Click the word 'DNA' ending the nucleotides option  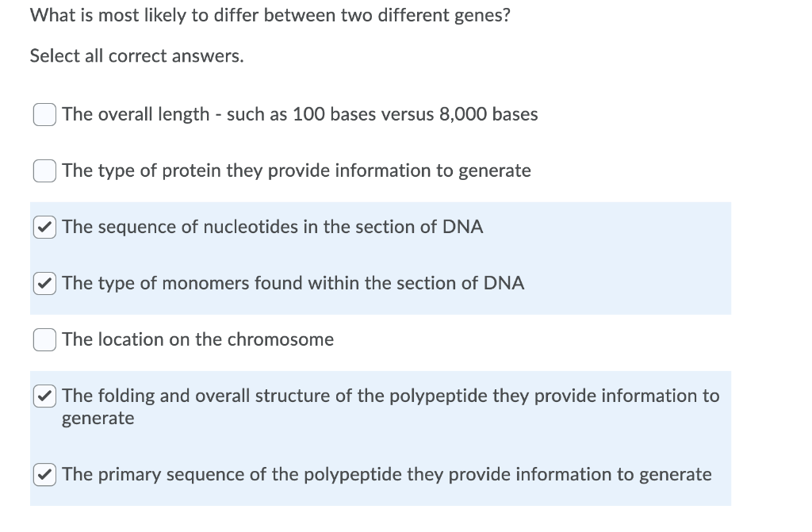click(x=462, y=228)
